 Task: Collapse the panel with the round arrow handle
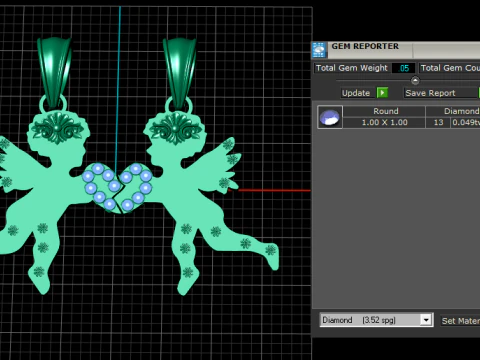point(415,80)
